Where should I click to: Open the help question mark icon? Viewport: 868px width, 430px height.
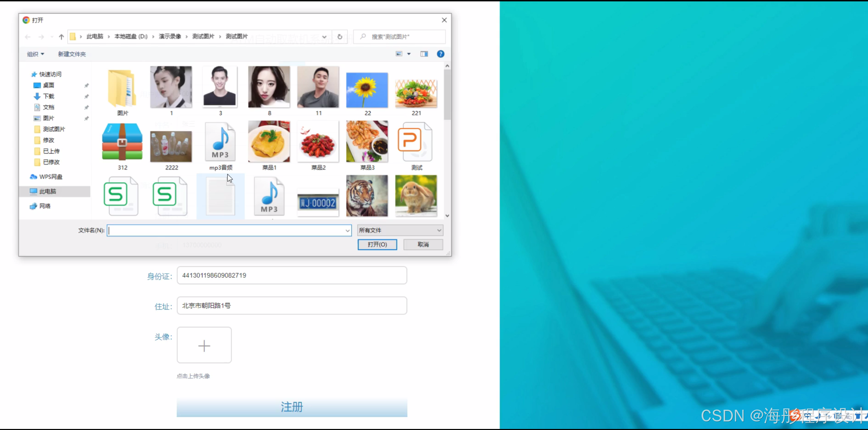pos(441,54)
